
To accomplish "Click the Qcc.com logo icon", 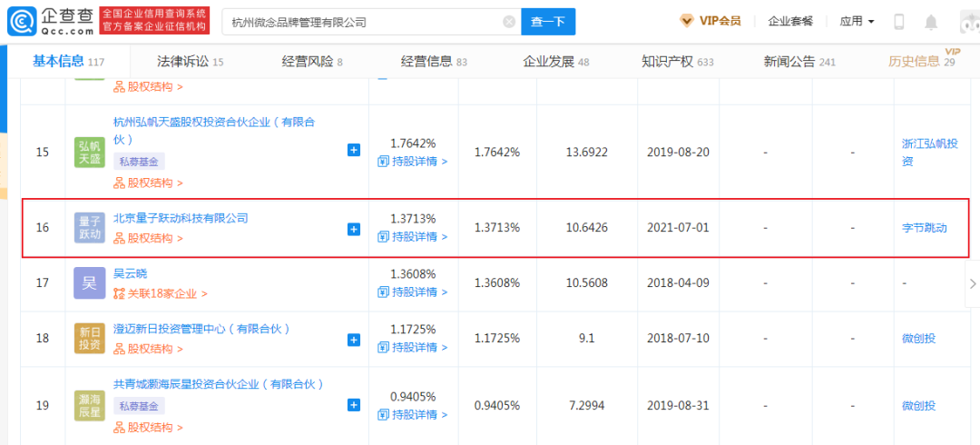I will point(21,21).
